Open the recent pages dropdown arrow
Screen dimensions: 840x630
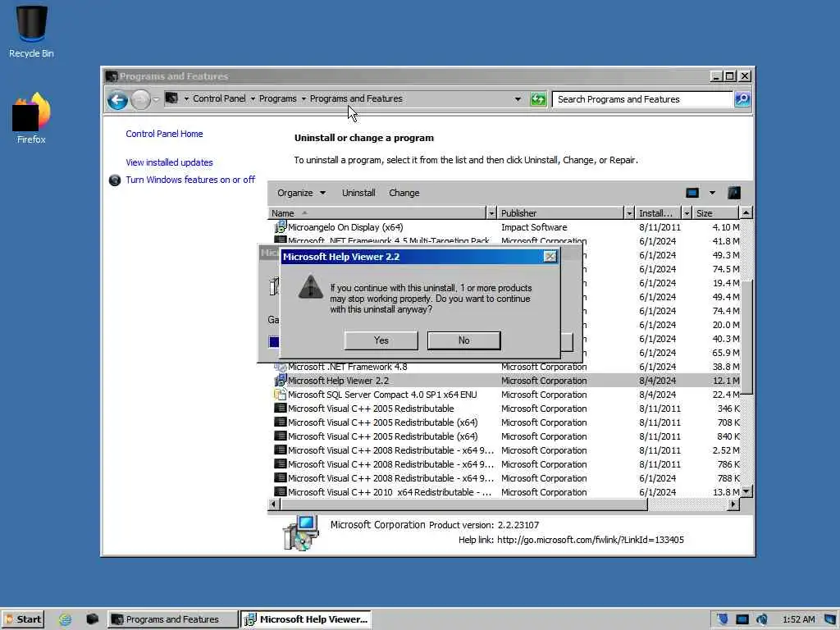click(x=156, y=99)
